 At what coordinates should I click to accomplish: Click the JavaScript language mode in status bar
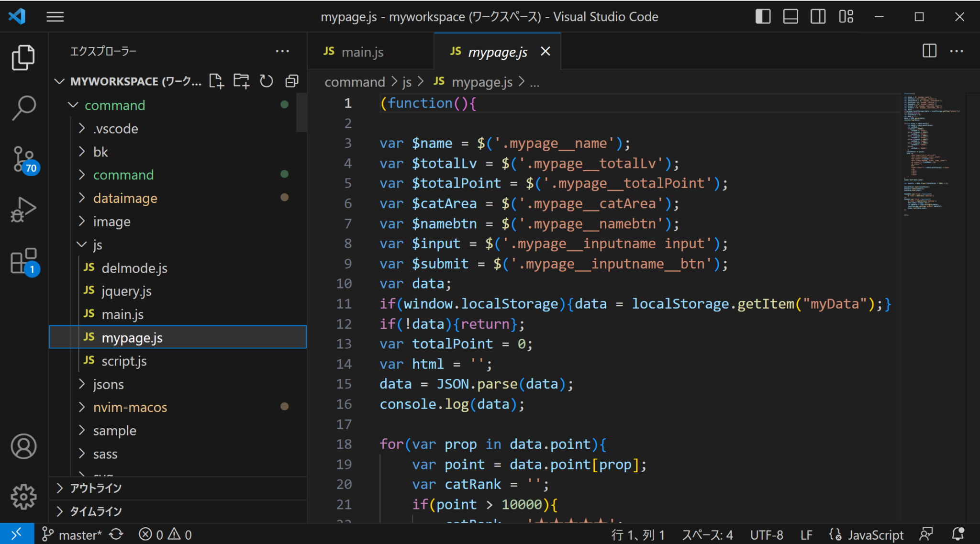[875, 534]
